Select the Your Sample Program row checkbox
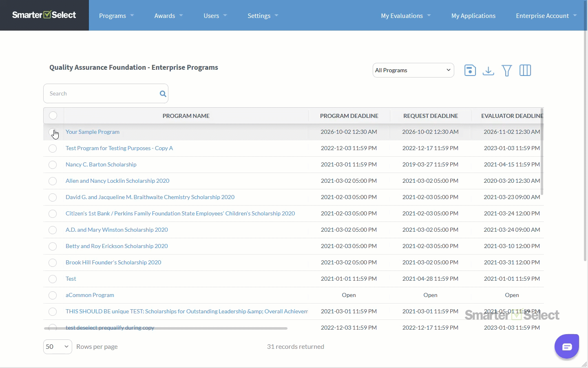This screenshot has height=368, width=588. pyautogui.click(x=53, y=132)
